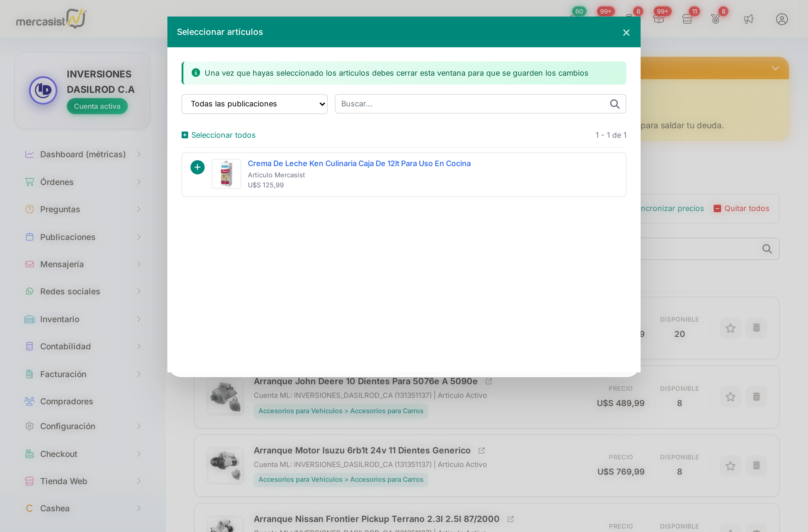Click the Crema De Leche product thumbnail

click(x=227, y=174)
